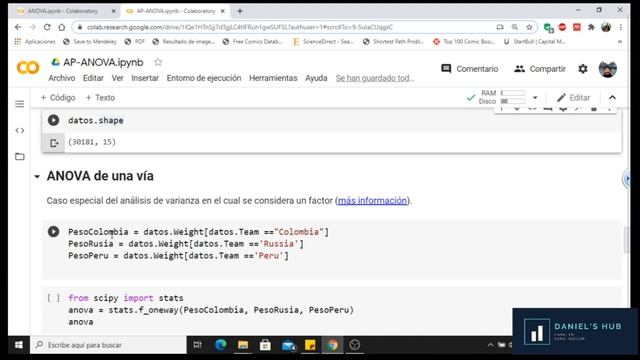Open the Save to Mendeley bookmark
This screenshot has height=360, width=640.
[x=90, y=42]
